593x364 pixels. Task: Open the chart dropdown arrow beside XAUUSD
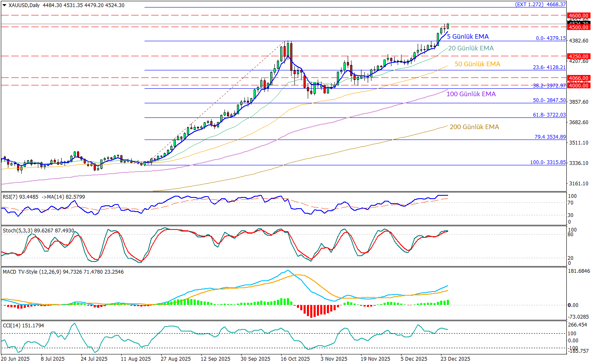4,5
